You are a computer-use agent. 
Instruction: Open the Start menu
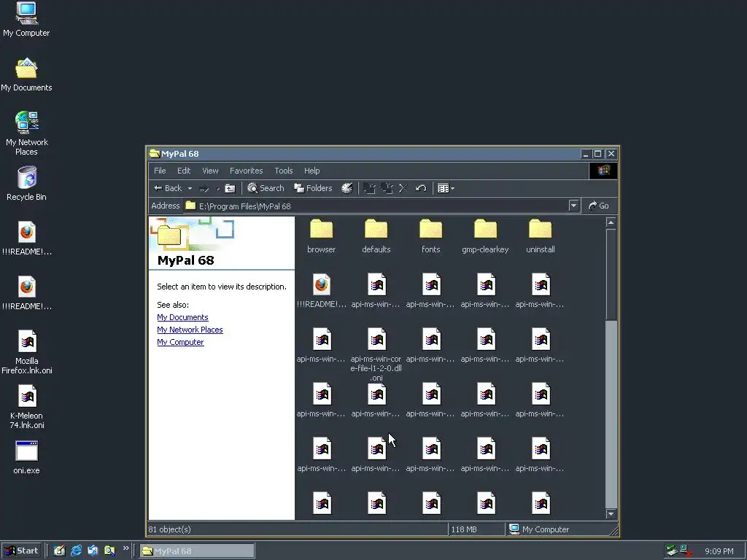(x=21, y=551)
